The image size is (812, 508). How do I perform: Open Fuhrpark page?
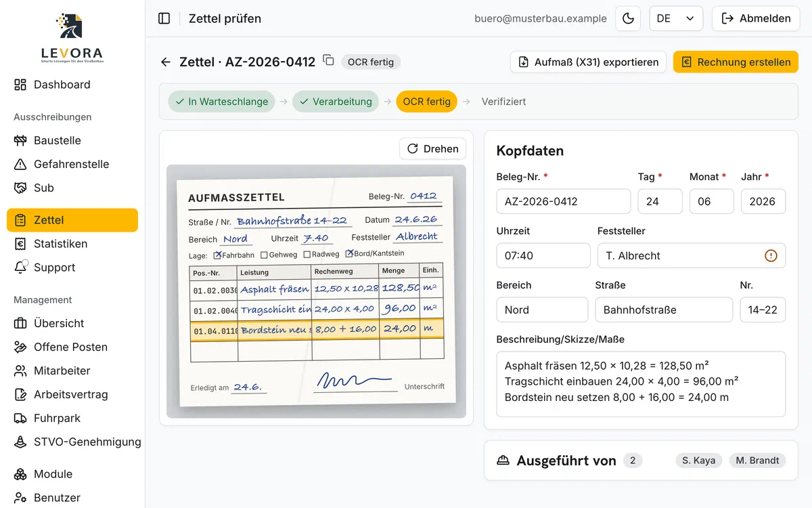(72, 419)
